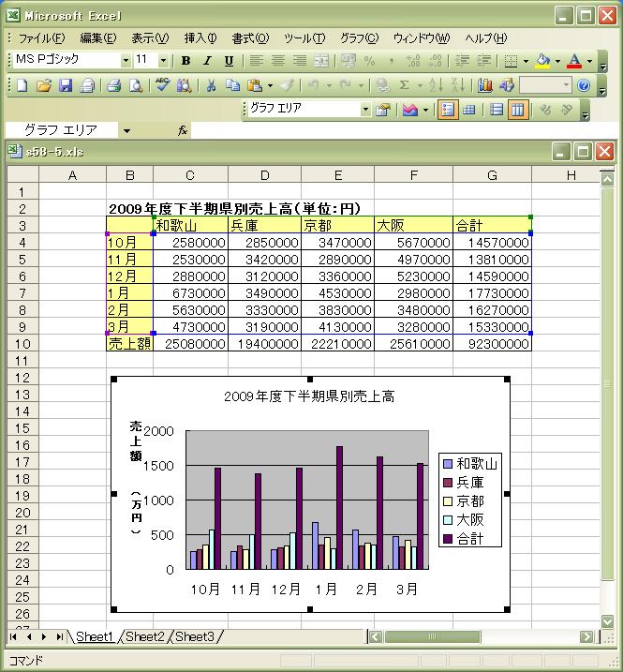
Task: Toggle plot series By Column
Action: (x=517, y=111)
